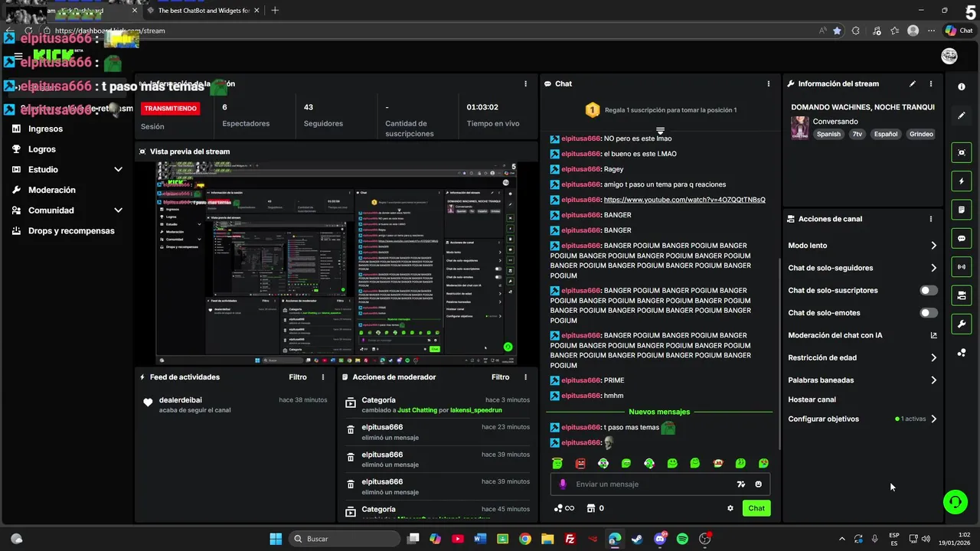980x551 pixels.
Task: Edit stream info with pencil icon in panel header
Action: [x=912, y=83]
